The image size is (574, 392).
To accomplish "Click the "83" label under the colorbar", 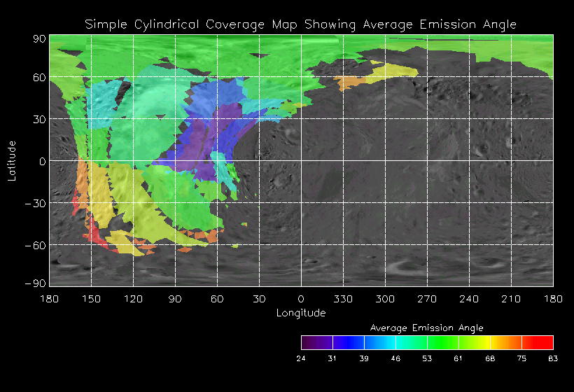I will tap(553, 358).
